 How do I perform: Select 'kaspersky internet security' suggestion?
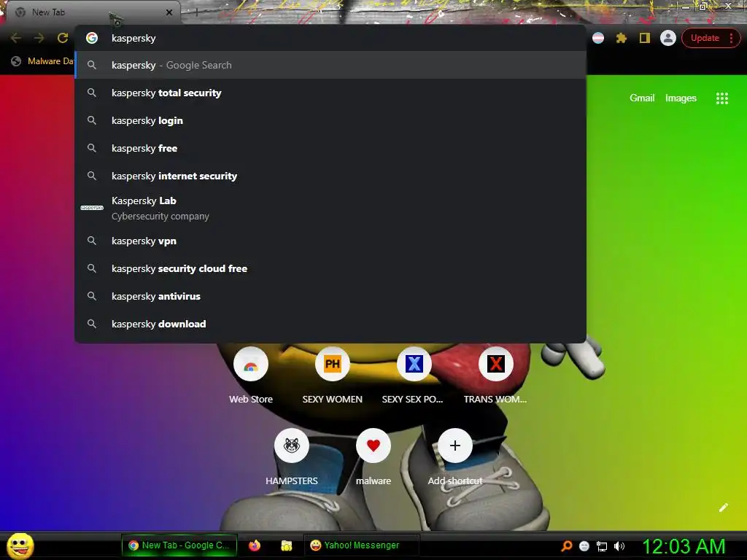point(330,176)
